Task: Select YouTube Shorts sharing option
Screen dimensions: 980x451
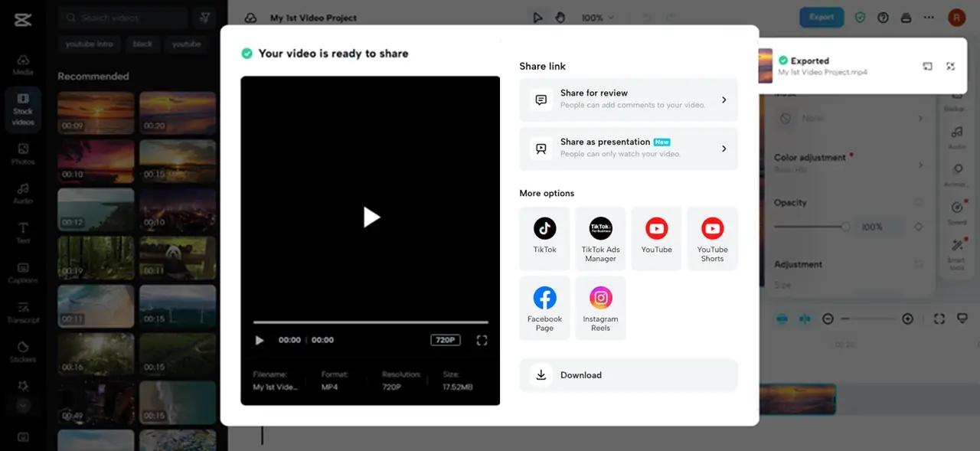Action: 712,238
